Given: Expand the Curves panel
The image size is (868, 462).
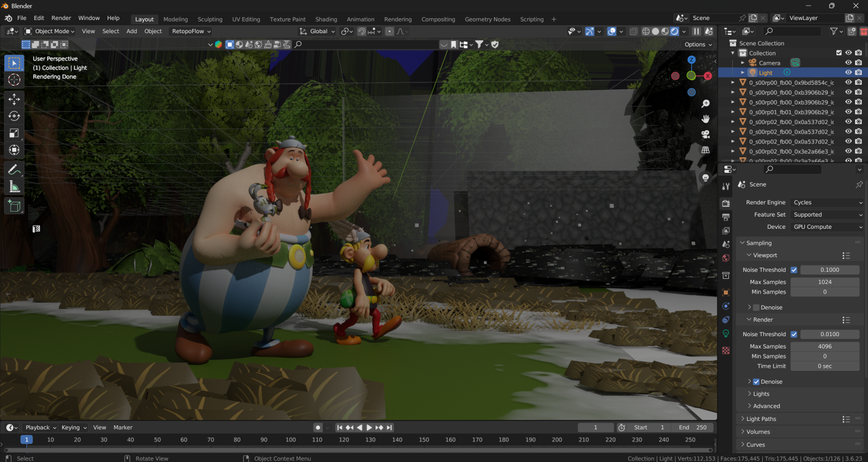Looking at the screenshot, I should 755,445.
